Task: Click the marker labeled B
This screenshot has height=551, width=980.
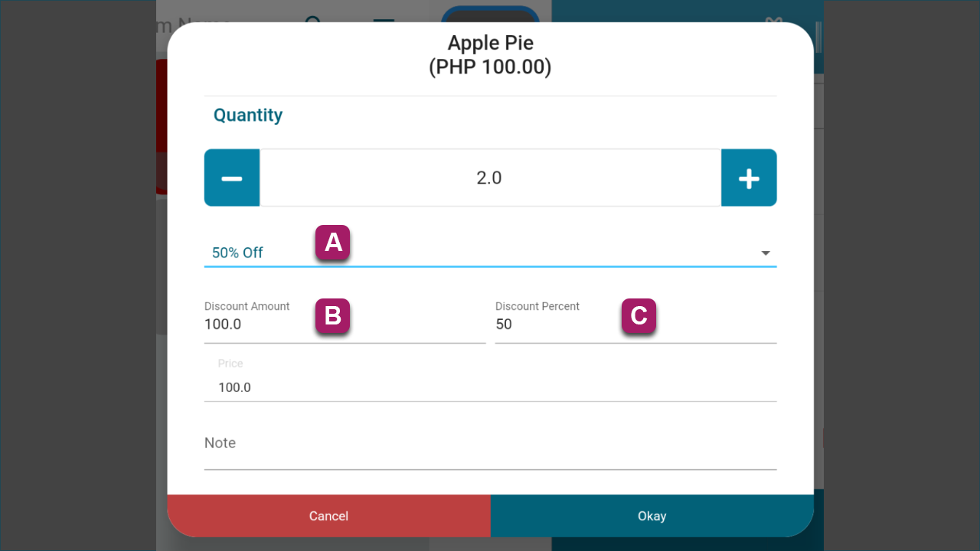Action: pyautogui.click(x=333, y=316)
